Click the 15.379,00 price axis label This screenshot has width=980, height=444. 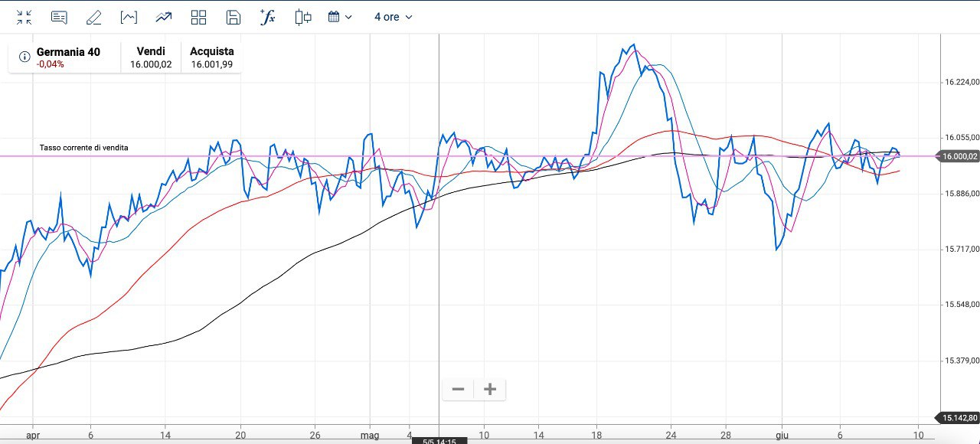(962, 361)
